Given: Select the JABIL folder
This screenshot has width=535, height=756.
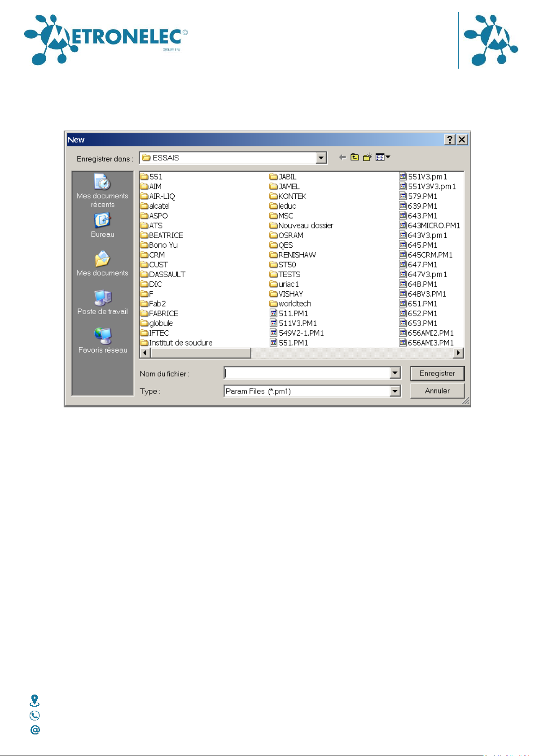Looking at the screenshot, I should (283, 177).
